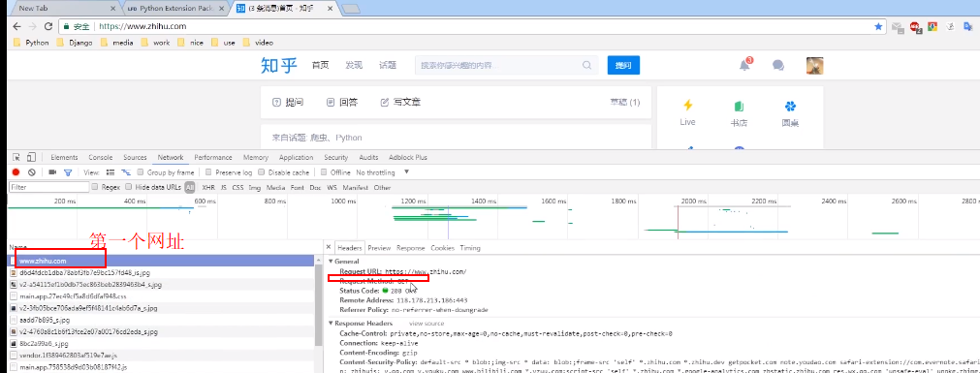Show the Preview tab of request
The width and height of the screenshot is (980, 373).
(x=379, y=248)
